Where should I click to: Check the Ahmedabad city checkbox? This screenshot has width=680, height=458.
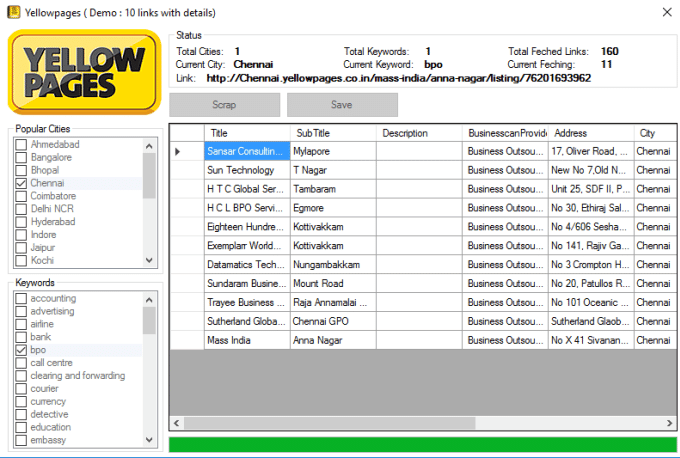pos(21,144)
